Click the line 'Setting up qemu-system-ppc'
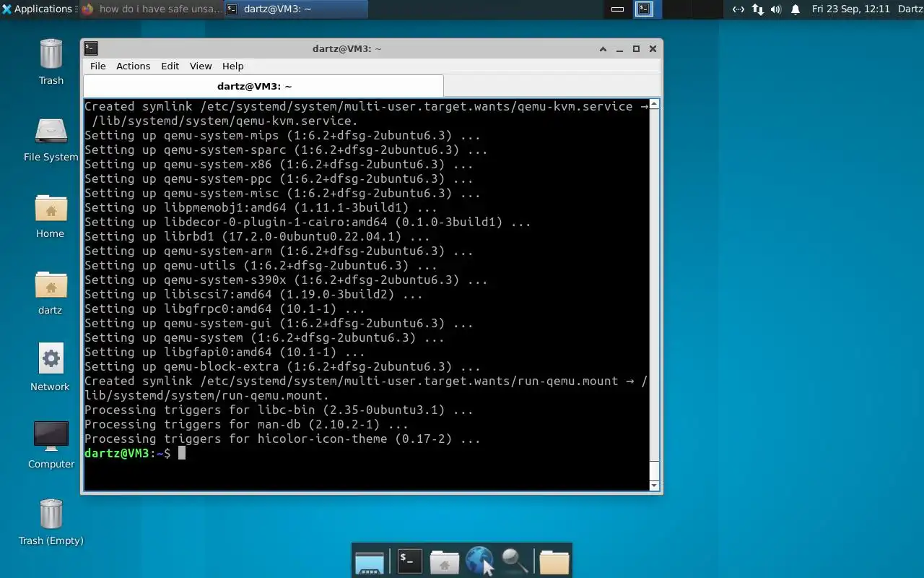The width and height of the screenshot is (924, 578). 279,178
